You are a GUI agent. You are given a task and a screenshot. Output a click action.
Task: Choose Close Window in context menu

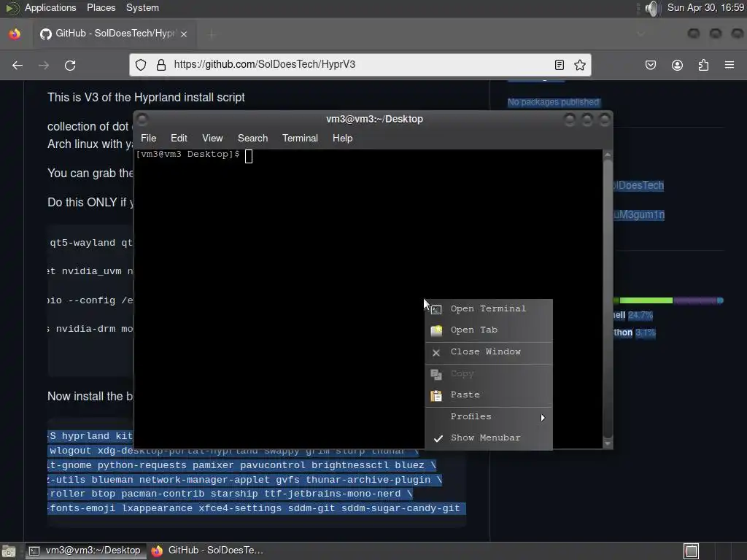coord(489,352)
